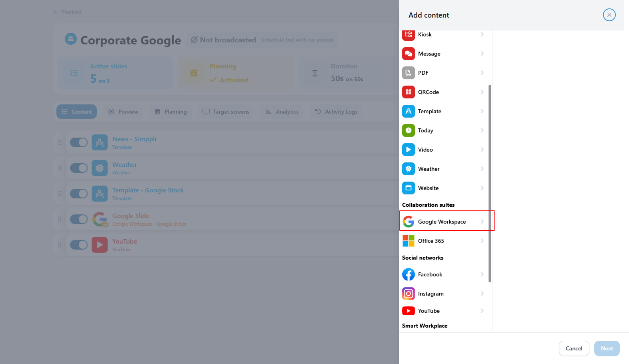The image size is (629, 364).
Task: Open the Target screens tab
Action: (226, 112)
